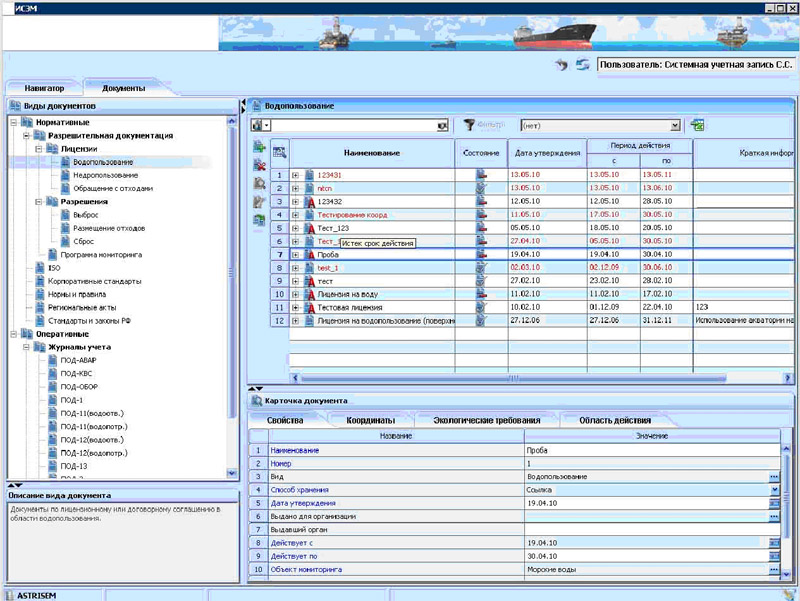Click the green copy icon at the toolbar bottom

point(259,220)
